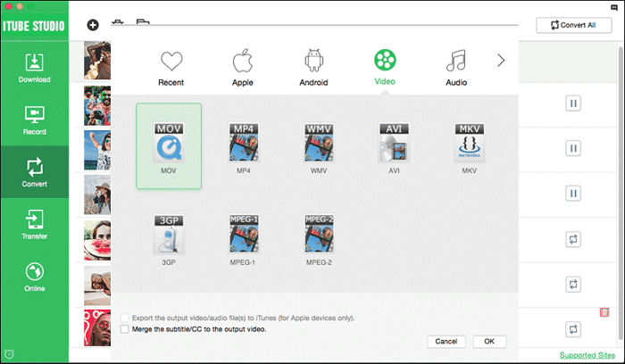Select the AVI format icon
Screen dimensions: 625x364
click(394, 142)
